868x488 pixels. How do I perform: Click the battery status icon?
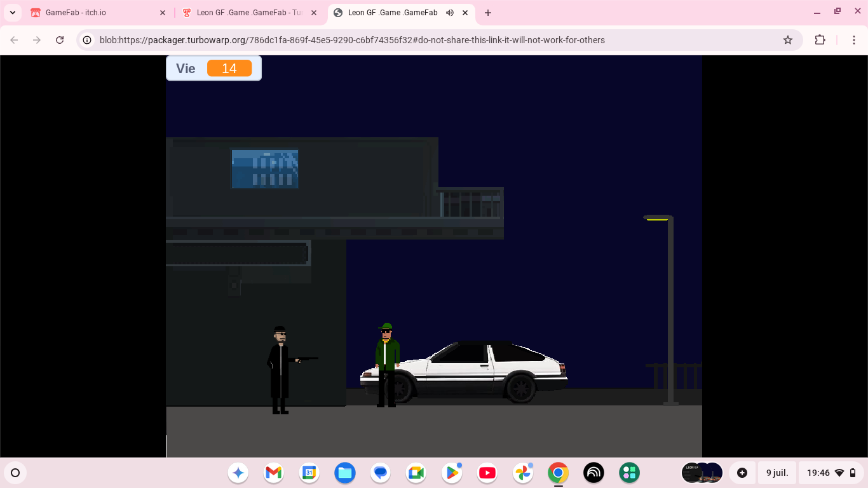pos(853,473)
